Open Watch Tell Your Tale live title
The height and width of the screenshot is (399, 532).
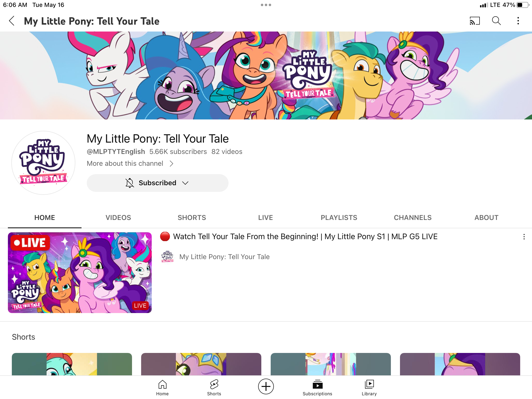[305, 237]
